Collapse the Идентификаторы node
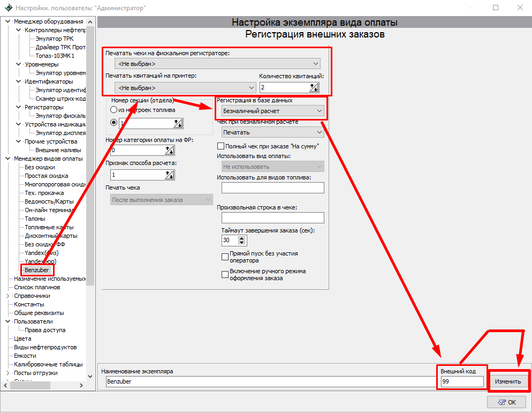The height and width of the screenshot is (413, 532). coord(19,81)
